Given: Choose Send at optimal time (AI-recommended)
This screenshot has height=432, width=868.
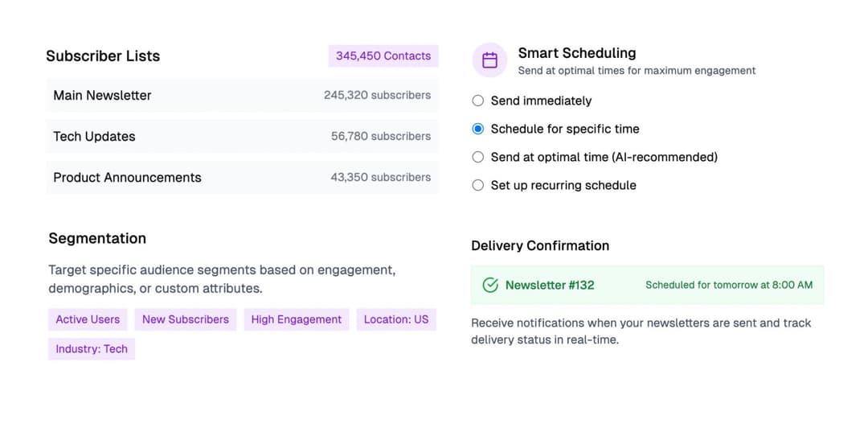Looking at the screenshot, I should tap(477, 158).
